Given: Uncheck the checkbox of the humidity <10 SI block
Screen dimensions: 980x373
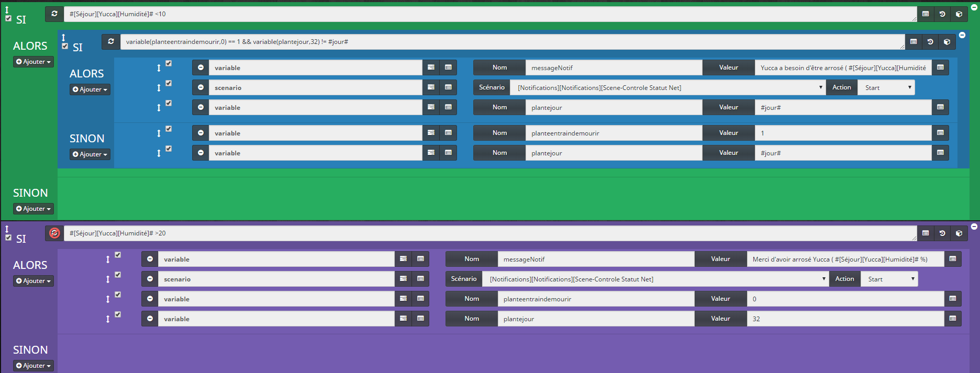Looking at the screenshot, I should click(x=8, y=18).
